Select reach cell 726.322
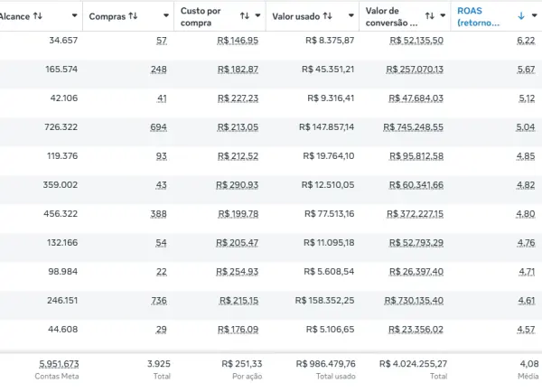542x392 pixels. tap(61, 127)
